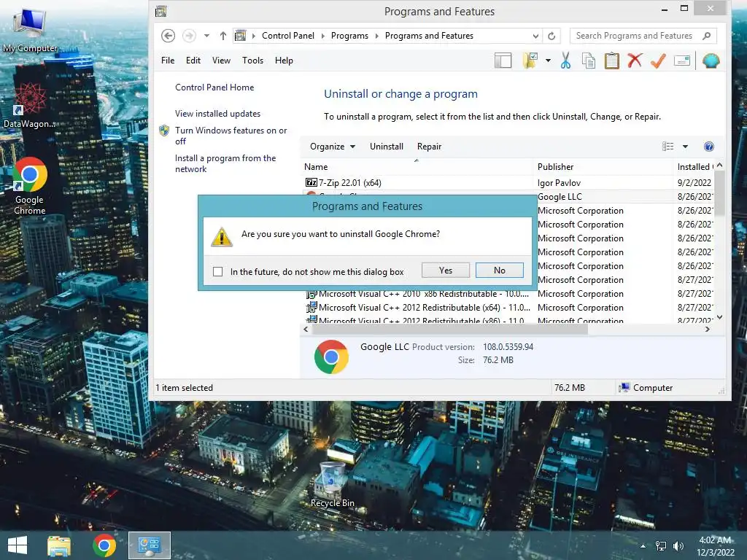This screenshot has width=747, height=560.
Task: Sort by the Publisher column header
Action: coord(603,167)
